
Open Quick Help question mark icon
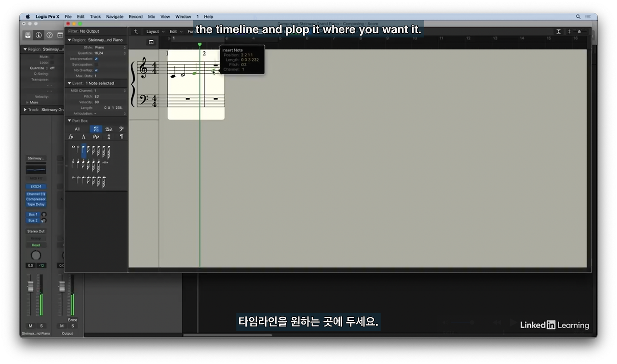click(x=49, y=35)
